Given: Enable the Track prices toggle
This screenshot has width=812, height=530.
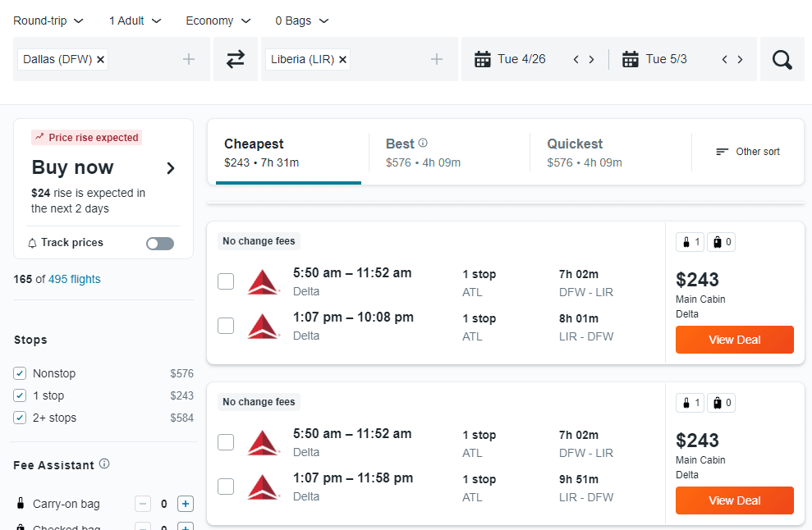Looking at the screenshot, I should [x=159, y=243].
